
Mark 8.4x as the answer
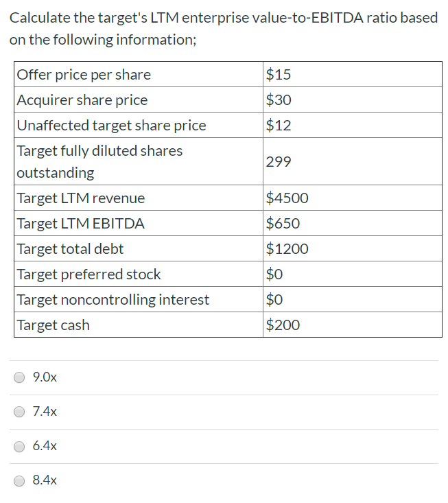pyautogui.click(x=19, y=480)
